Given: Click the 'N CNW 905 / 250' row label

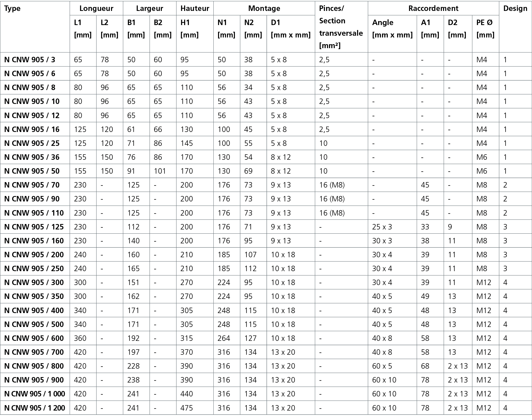Looking at the screenshot, I should 34,268.
